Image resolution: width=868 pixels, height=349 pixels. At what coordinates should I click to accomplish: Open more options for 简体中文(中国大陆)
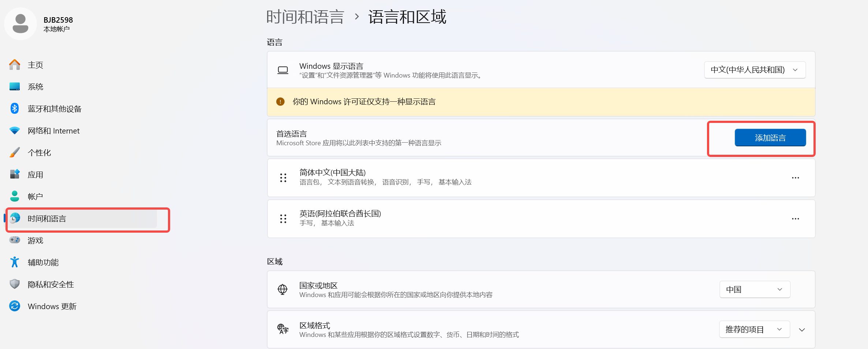point(796,178)
